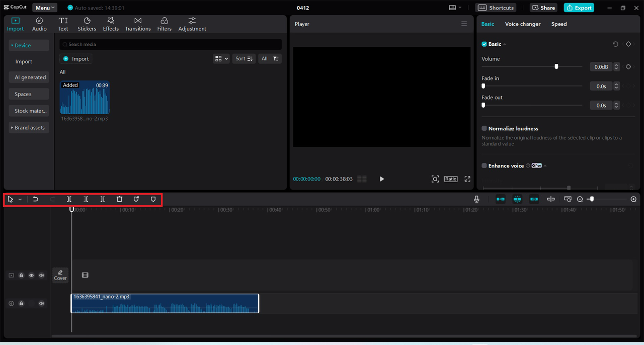Toggle main track magnet
This screenshot has height=345, width=644.
click(501, 199)
